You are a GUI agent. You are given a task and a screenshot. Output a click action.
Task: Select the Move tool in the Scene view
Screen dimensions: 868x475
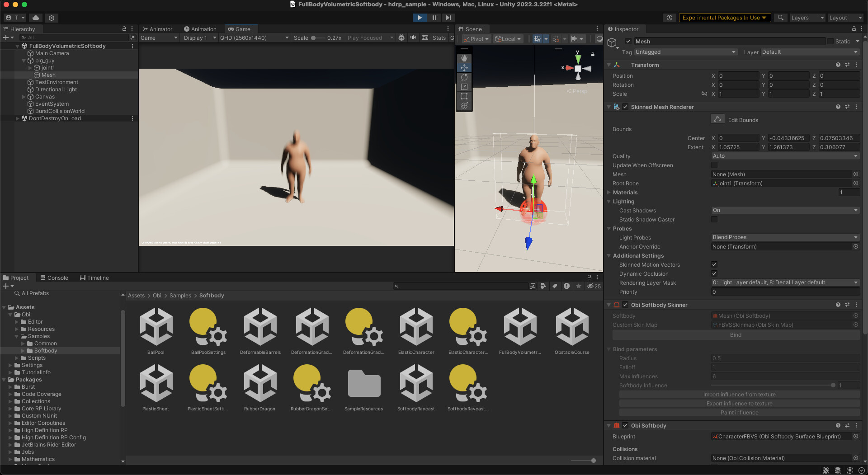pos(464,68)
